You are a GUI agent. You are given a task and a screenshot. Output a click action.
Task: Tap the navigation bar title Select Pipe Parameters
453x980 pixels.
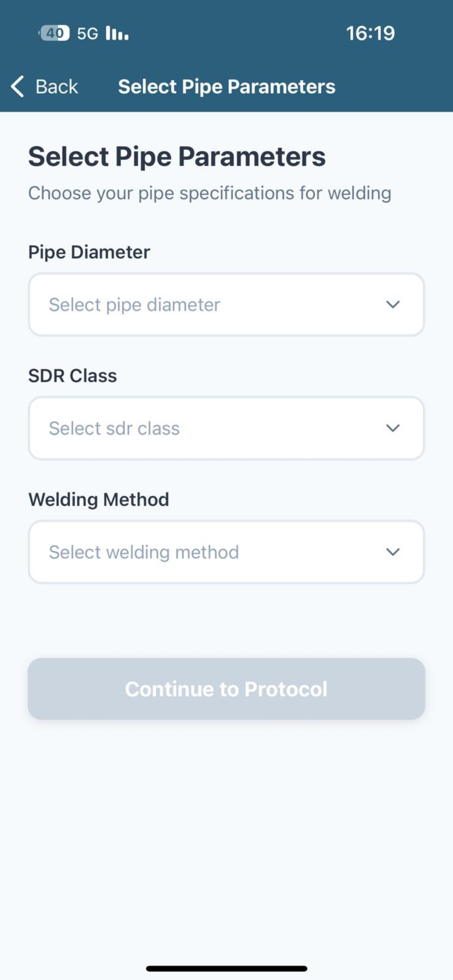(x=227, y=87)
